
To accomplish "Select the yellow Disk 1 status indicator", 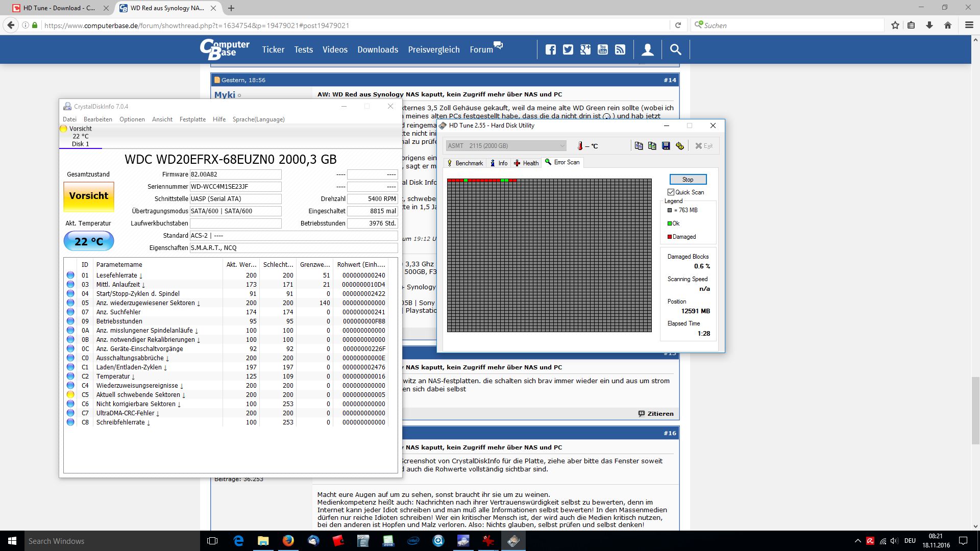I will 64,129.
